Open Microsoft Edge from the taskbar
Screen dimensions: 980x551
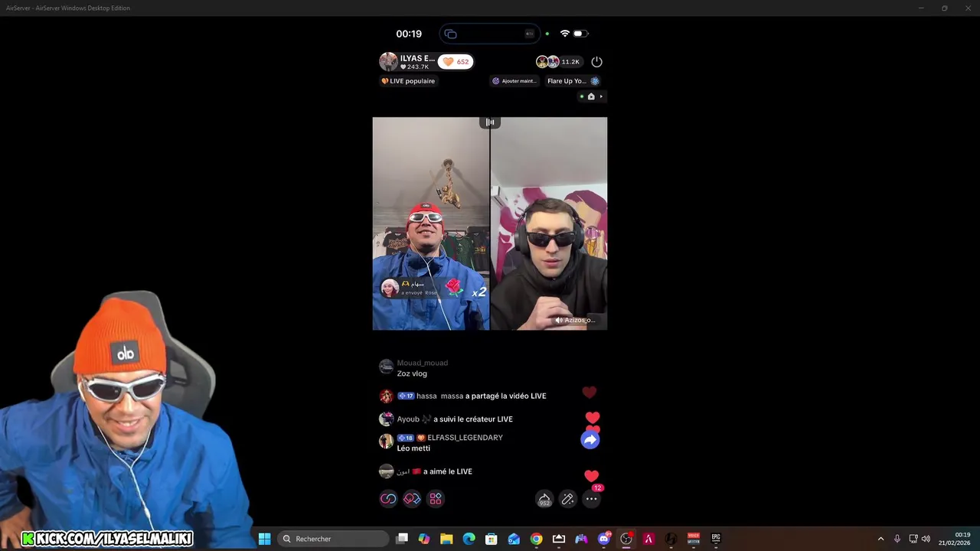point(469,539)
